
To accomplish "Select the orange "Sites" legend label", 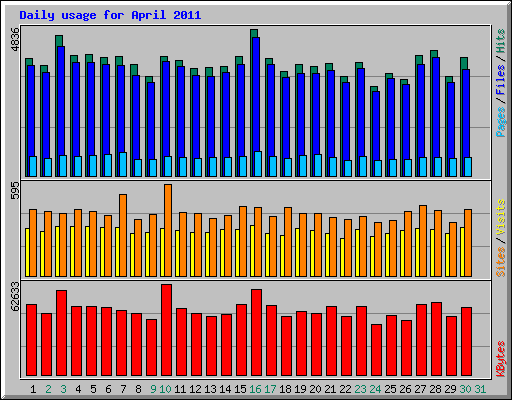I will coord(500,262).
